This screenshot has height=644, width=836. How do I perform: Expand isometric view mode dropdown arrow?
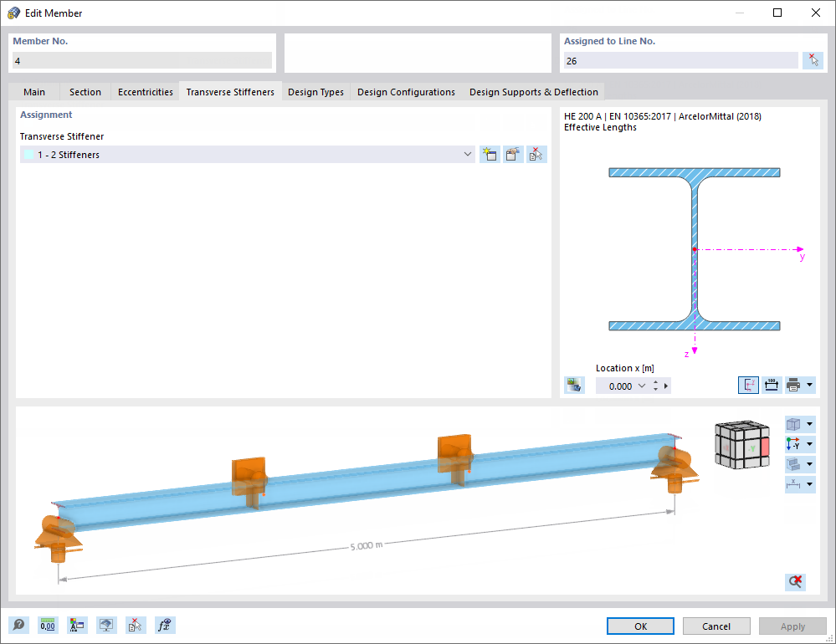[809, 424]
